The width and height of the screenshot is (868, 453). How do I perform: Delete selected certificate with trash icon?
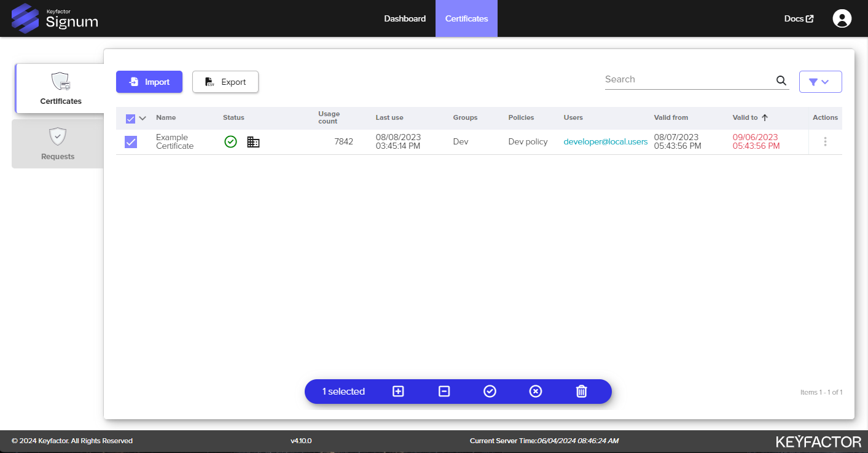click(x=581, y=392)
